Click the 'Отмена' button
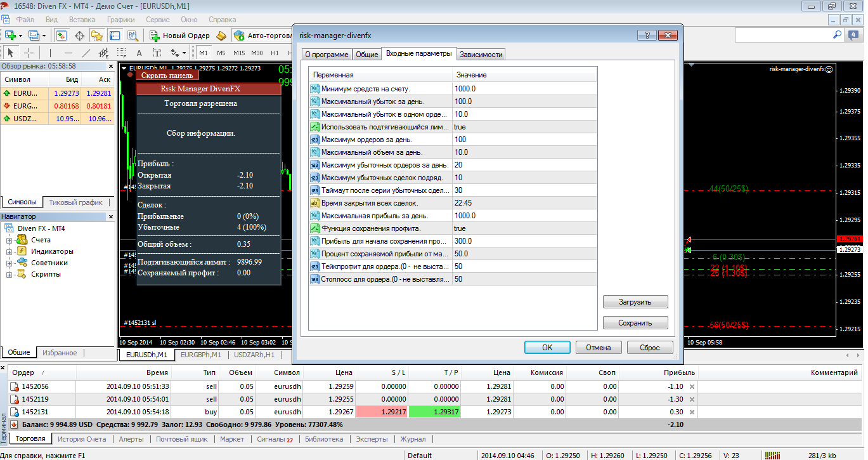Screen dimensions: 868x460 (599, 348)
